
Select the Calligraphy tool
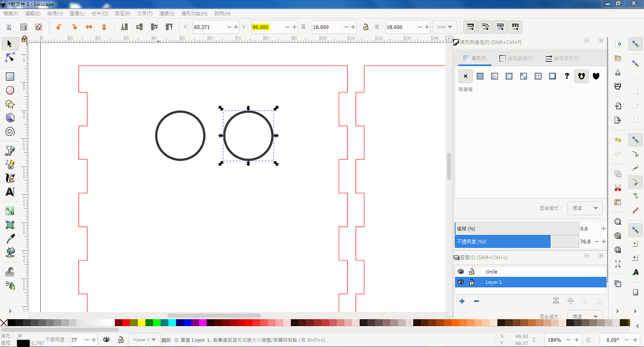[x=10, y=178]
